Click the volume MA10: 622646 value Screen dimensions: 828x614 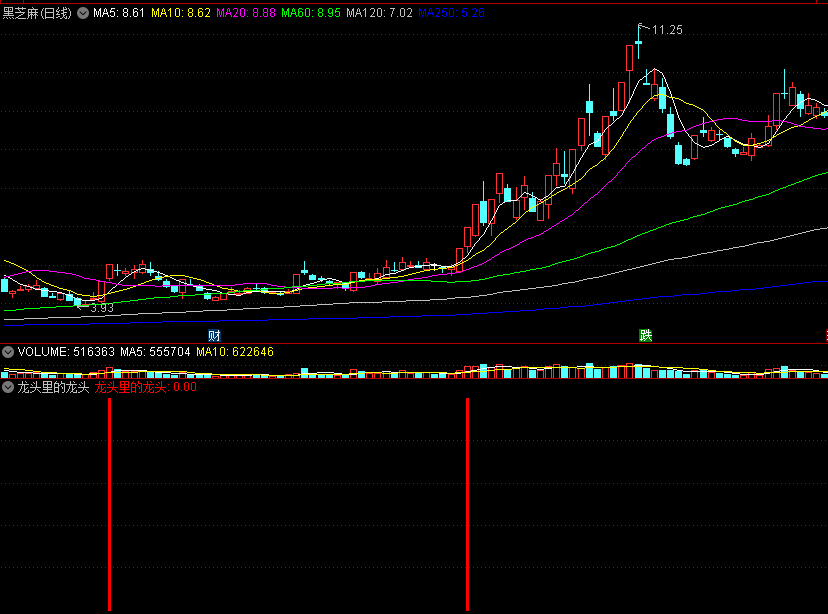[235, 352]
